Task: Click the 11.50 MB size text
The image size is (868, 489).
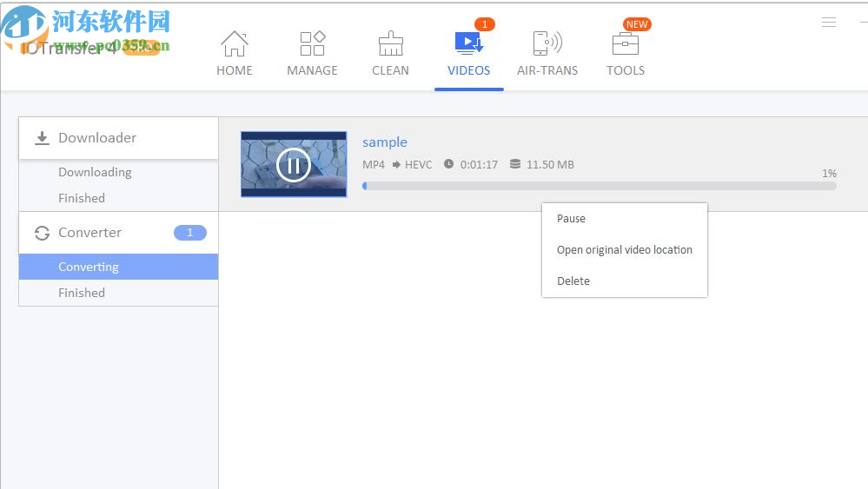Action: [550, 165]
